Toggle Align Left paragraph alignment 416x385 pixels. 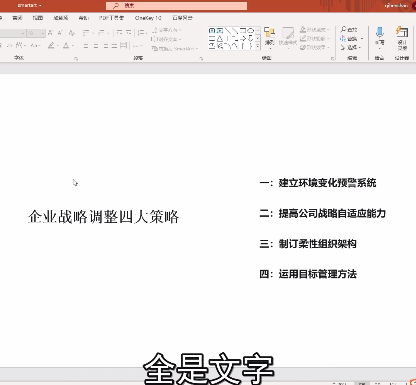point(86,46)
